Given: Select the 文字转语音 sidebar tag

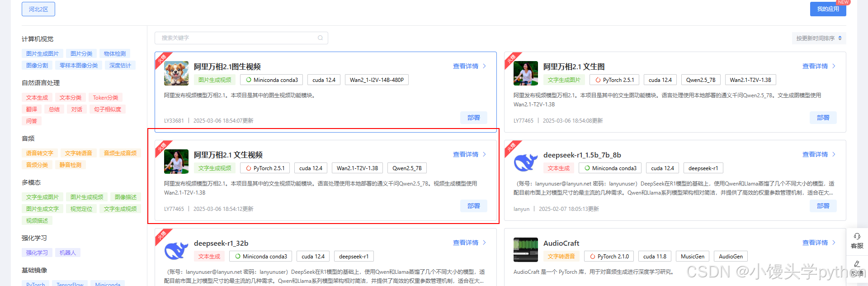Looking at the screenshot, I should pyautogui.click(x=79, y=153).
